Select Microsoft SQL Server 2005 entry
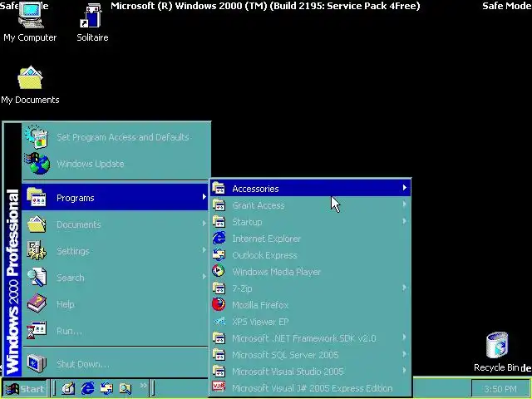532x399 pixels. (x=310, y=355)
